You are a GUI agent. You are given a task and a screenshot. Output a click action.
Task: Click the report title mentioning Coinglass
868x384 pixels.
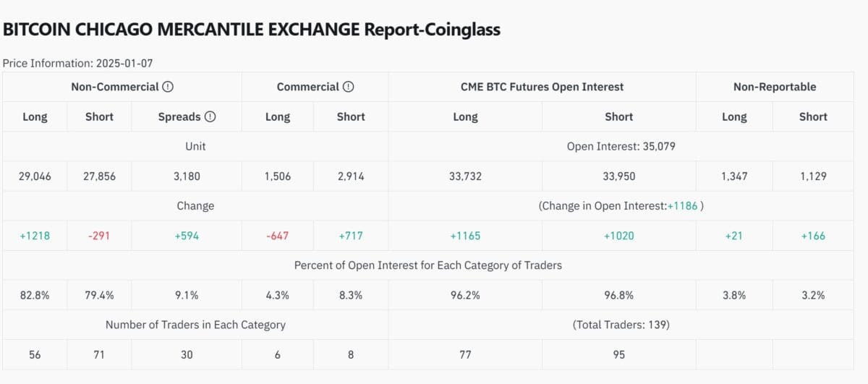click(252, 30)
